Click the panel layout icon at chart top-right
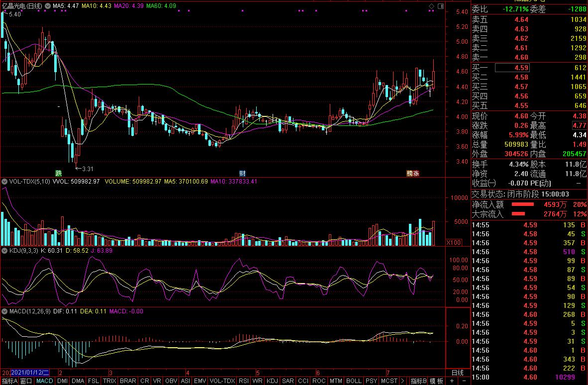The width and height of the screenshot is (588, 385). click(x=440, y=6)
